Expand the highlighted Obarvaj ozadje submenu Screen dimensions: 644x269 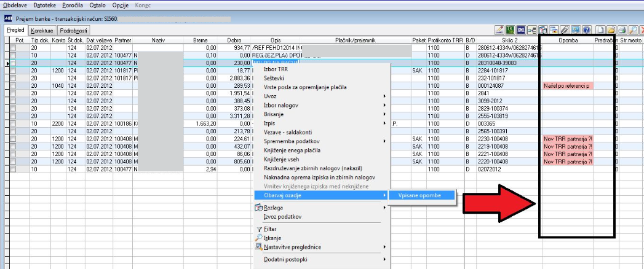322,195
